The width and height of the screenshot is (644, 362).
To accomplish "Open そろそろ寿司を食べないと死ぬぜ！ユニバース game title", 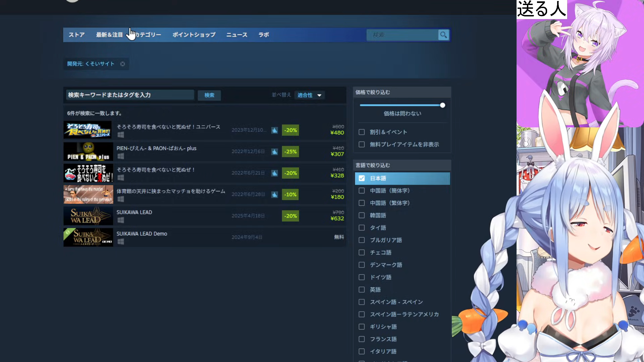I will pyautogui.click(x=168, y=127).
